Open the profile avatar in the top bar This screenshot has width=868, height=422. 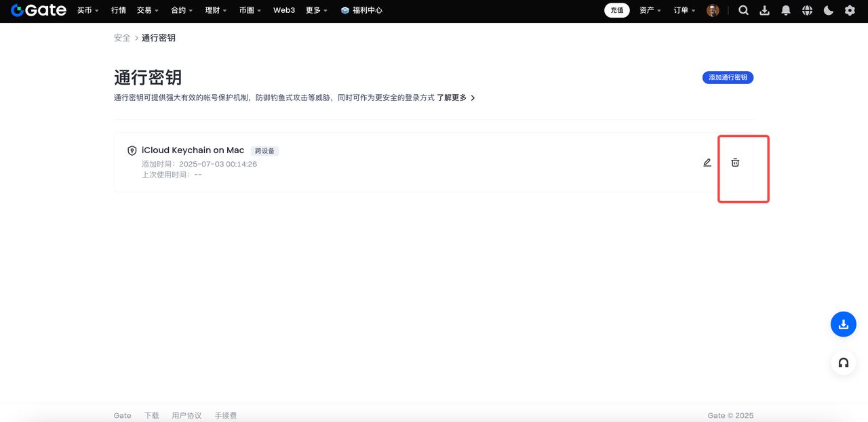click(713, 10)
